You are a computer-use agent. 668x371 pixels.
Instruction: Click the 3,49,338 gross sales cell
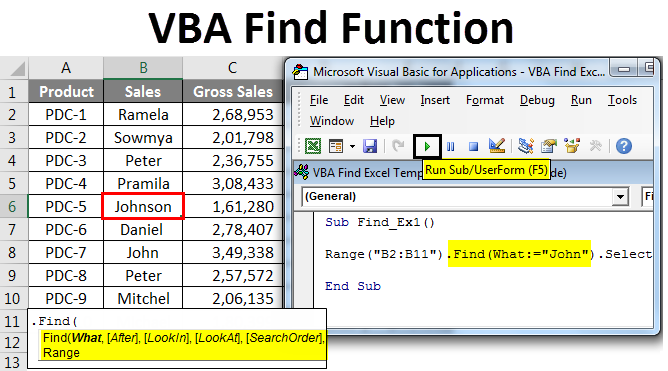(x=233, y=253)
